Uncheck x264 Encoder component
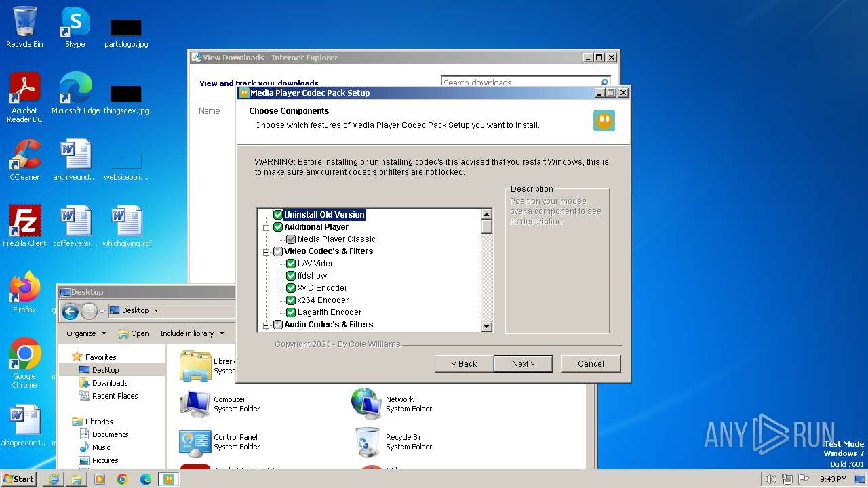The width and height of the screenshot is (868, 488). (x=291, y=300)
